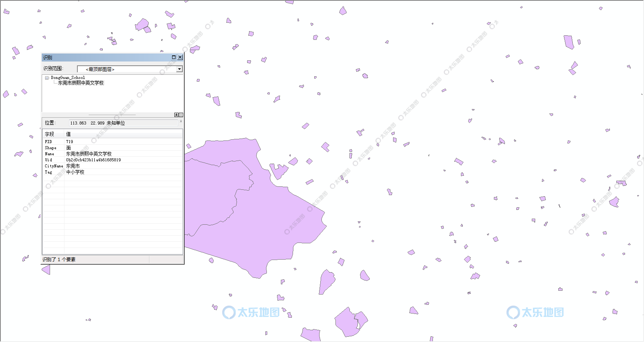Collapse the upper pane with the double-arrow icon
Screen dimensions: 644x342
click(176, 115)
